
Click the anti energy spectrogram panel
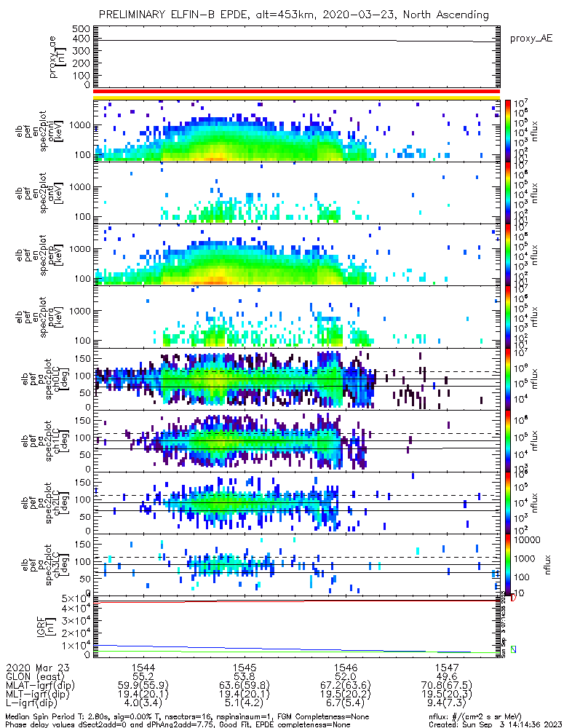click(297, 193)
